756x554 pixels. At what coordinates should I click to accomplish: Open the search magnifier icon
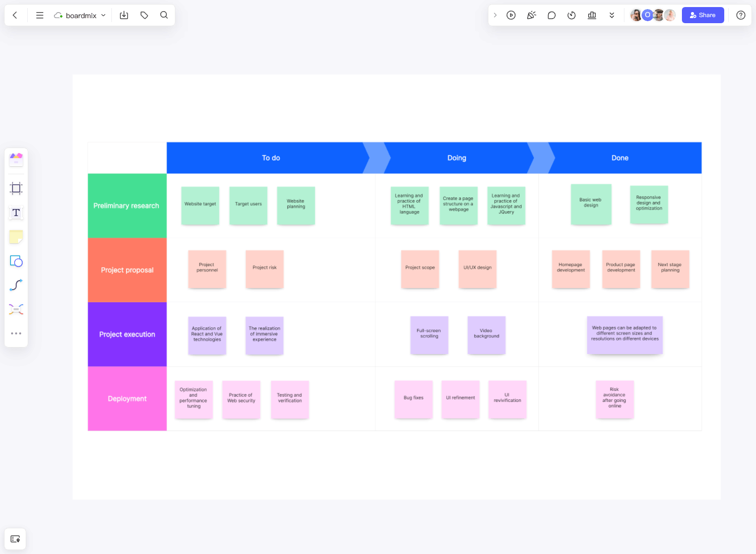(164, 15)
